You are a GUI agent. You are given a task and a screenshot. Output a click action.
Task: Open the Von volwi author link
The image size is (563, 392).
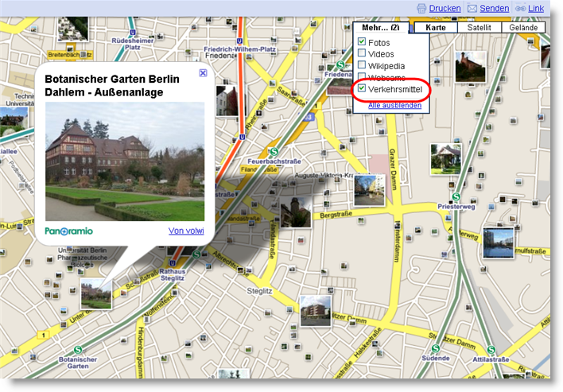pos(186,231)
